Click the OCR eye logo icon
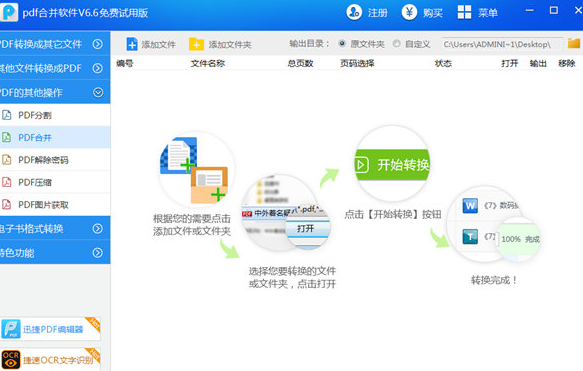 [x=11, y=359]
